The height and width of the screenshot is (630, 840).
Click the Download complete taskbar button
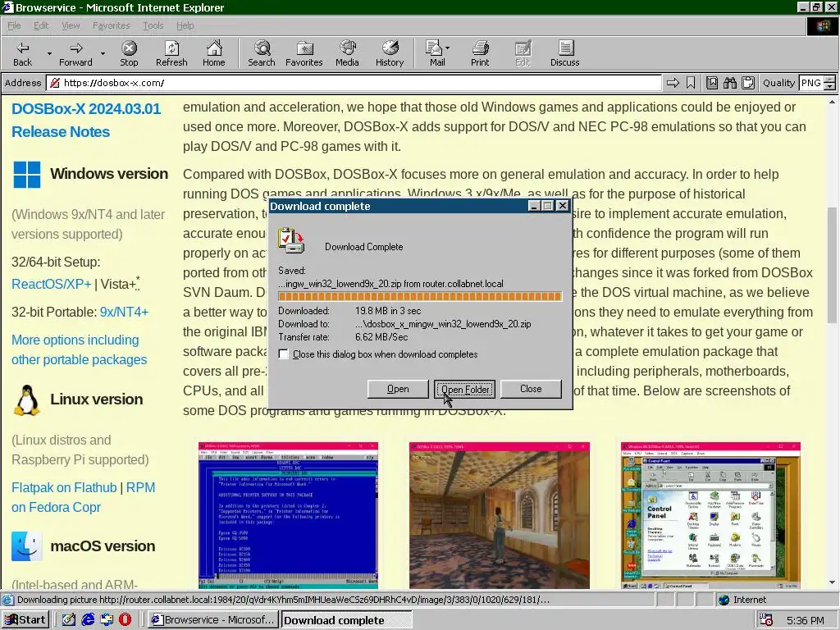[347, 620]
